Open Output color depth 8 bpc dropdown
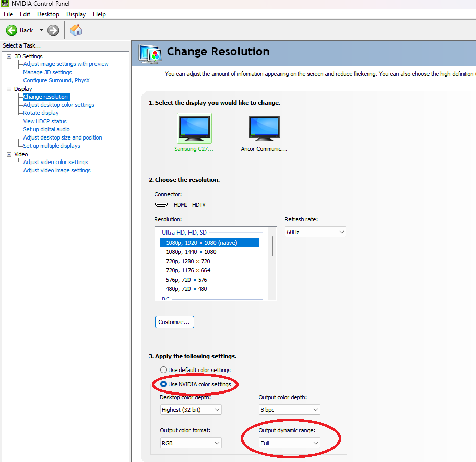Image resolution: width=476 pixels, height=462 pixels. pos(289,410)
